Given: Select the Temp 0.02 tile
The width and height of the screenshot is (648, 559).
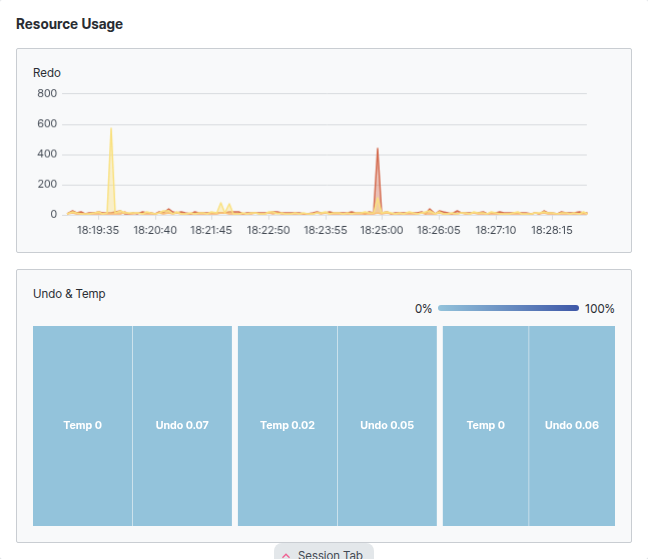Looking at the screenshot, I should 288,426.
